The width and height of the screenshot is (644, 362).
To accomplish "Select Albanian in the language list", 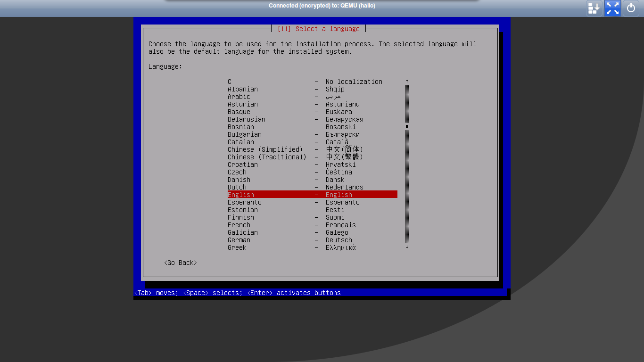I will 313,89.
